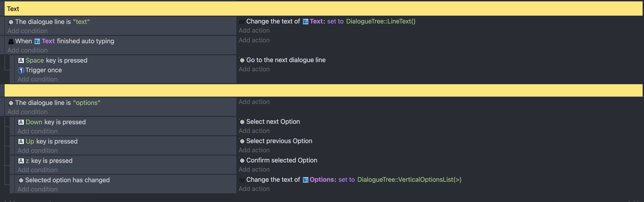Select 'Confirm selected Option' action
The height and width of the screenshot is (202, 644).
coord(282,160)
